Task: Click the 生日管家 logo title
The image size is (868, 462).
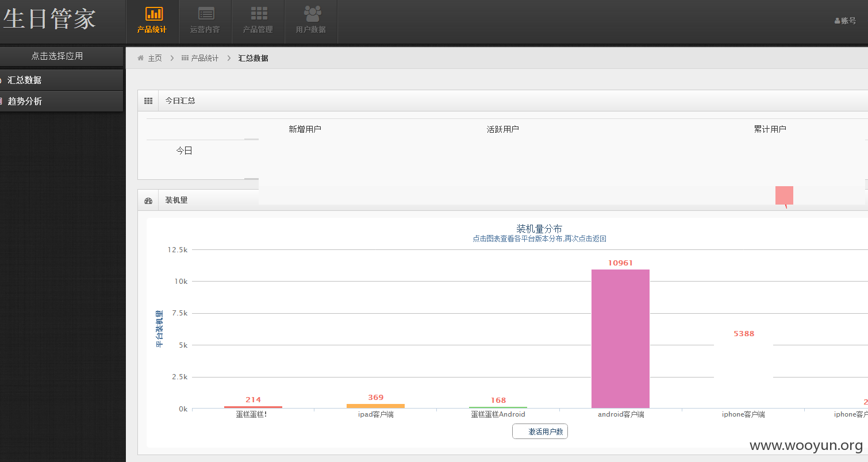Action: tap(49, 19)
